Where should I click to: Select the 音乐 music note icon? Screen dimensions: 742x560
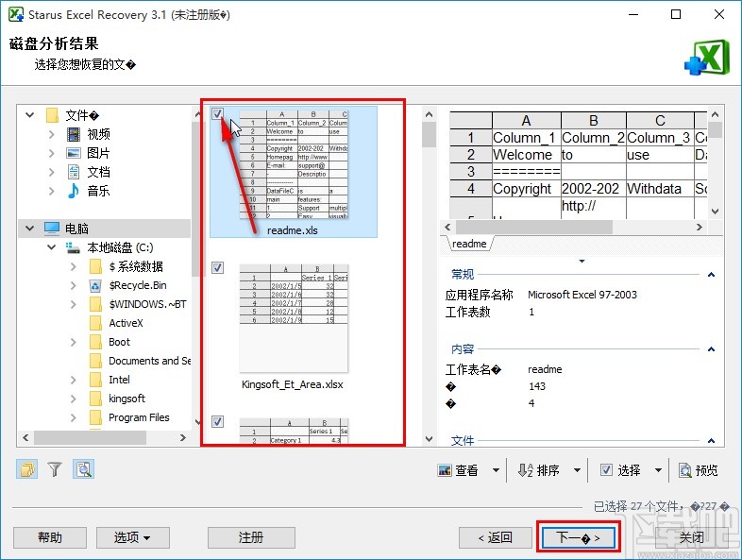pyautogui.click(x=74, y=191)
